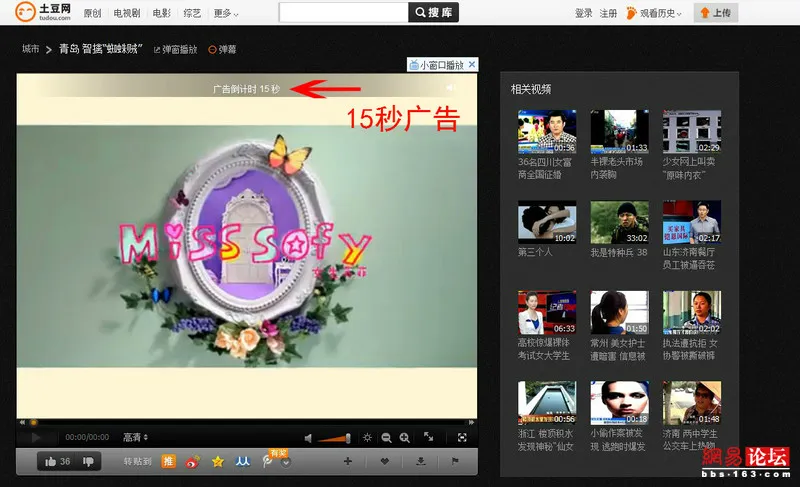800x487 pixels.
Task: Click the heart favorite icon
Action: (x=385, y=461)
